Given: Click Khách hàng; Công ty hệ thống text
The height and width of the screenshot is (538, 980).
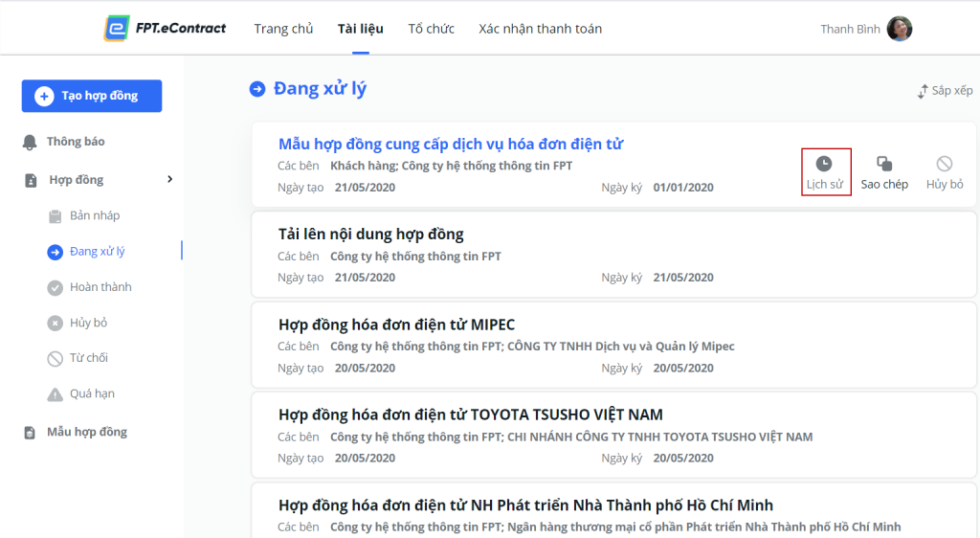Looking at the screenshot, I should pyautogui.click(x=452, y=166).
